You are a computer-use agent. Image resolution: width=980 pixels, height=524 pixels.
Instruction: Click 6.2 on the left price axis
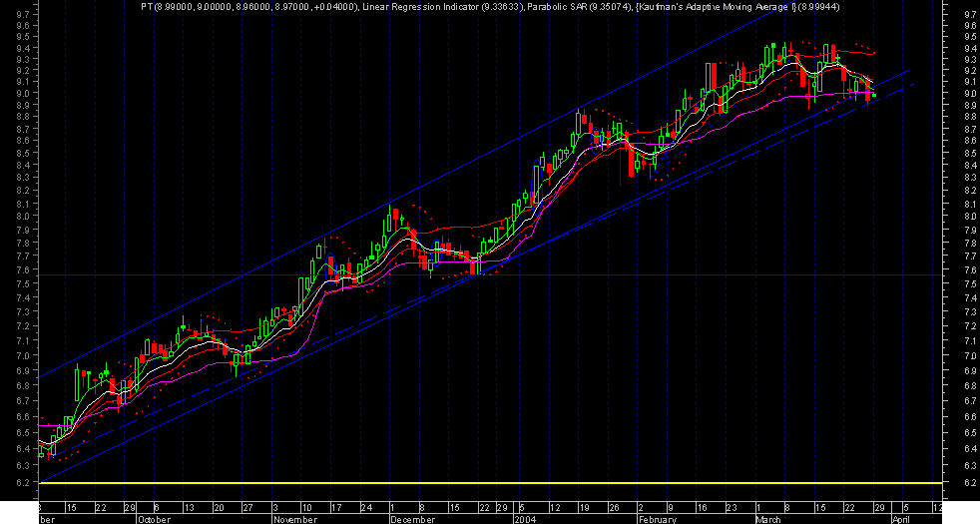pos(23,483)
